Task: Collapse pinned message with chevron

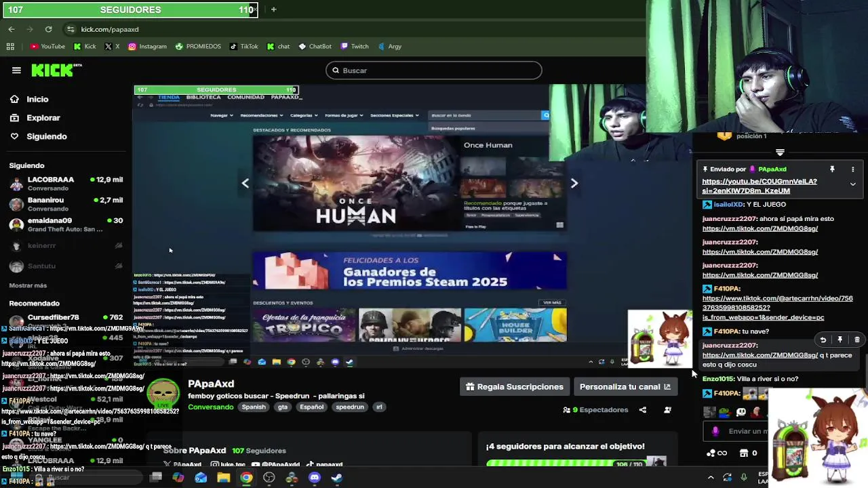Action: (x=853, y=184)
